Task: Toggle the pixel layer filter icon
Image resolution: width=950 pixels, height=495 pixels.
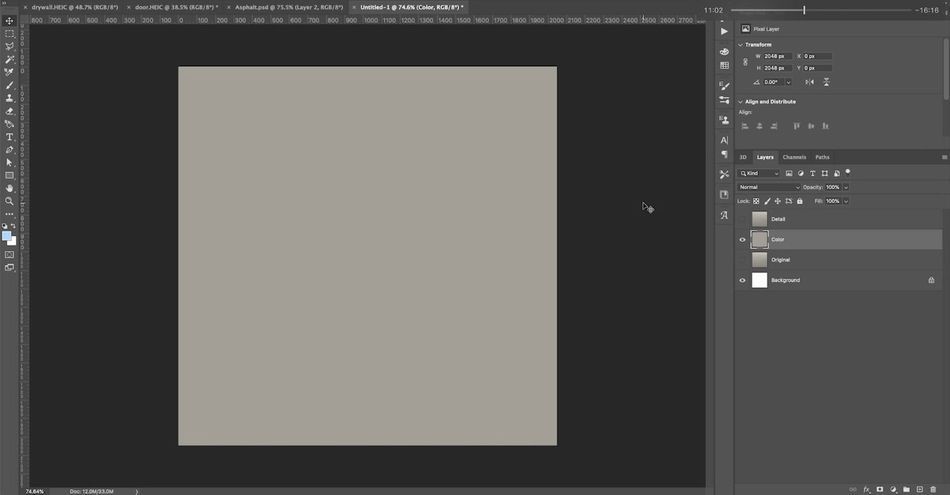Action: (789, 173)
